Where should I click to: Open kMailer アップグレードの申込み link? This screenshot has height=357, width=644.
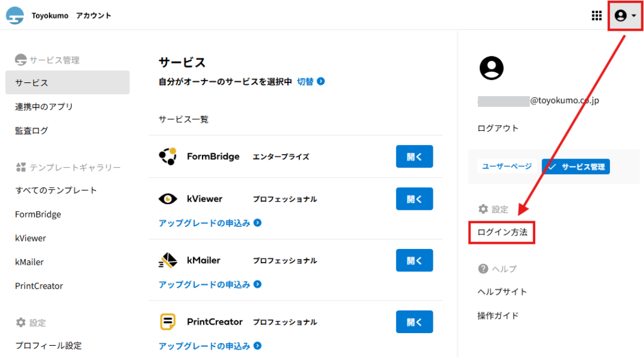(x=209, y=285)
